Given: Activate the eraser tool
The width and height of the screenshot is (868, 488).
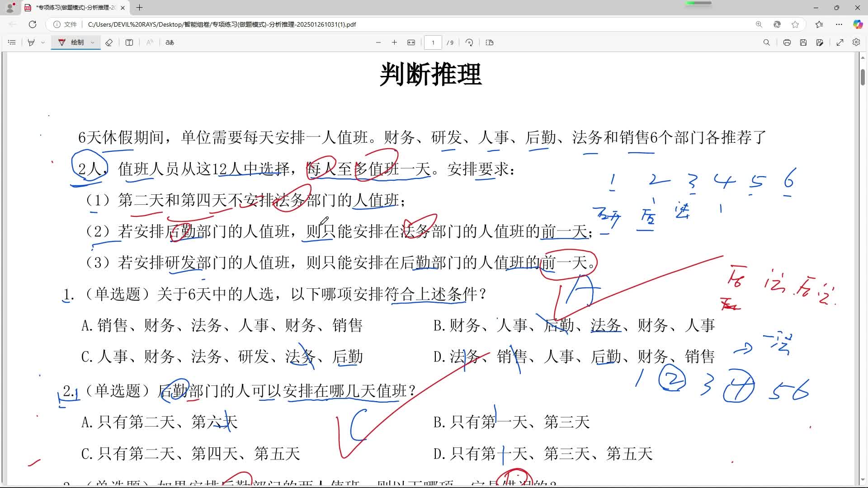Looking at the screenshot, I should pyautogui.click(x=108, y=42).
